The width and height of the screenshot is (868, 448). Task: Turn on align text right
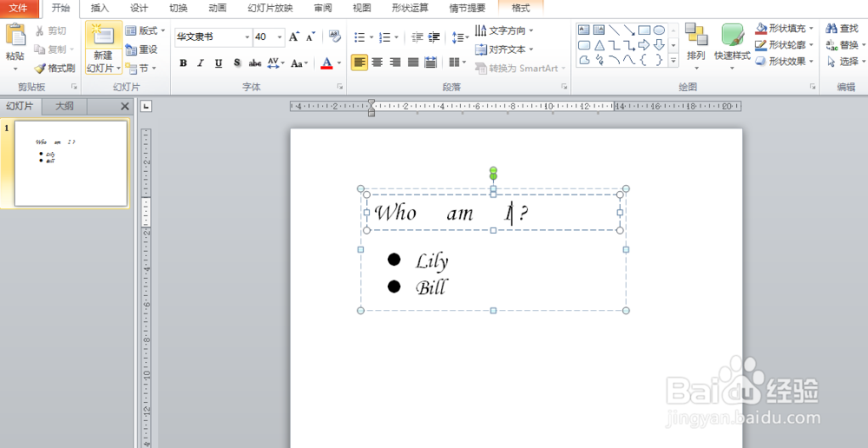click(395, 63)
